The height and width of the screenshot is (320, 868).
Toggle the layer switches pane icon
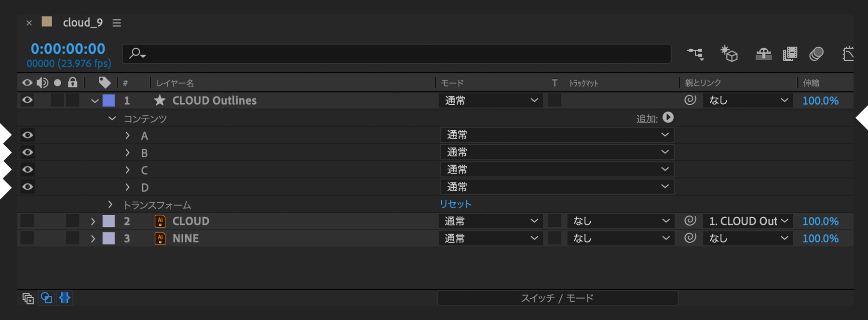click(28, 298)
